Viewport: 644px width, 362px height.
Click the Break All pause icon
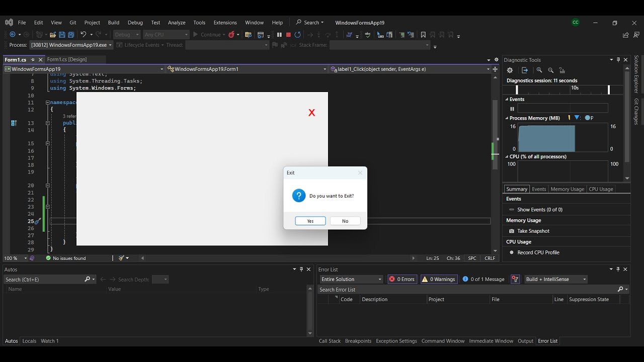click(x=279, y=35)
